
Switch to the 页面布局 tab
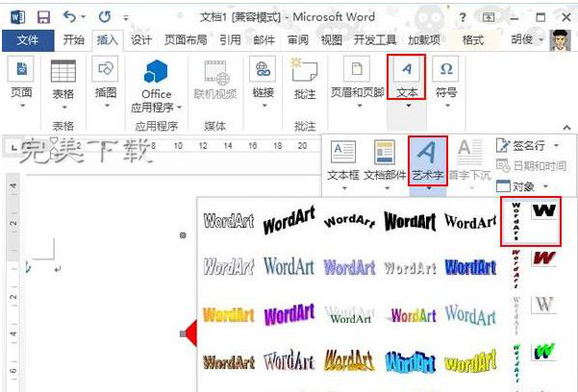point(186,39)
